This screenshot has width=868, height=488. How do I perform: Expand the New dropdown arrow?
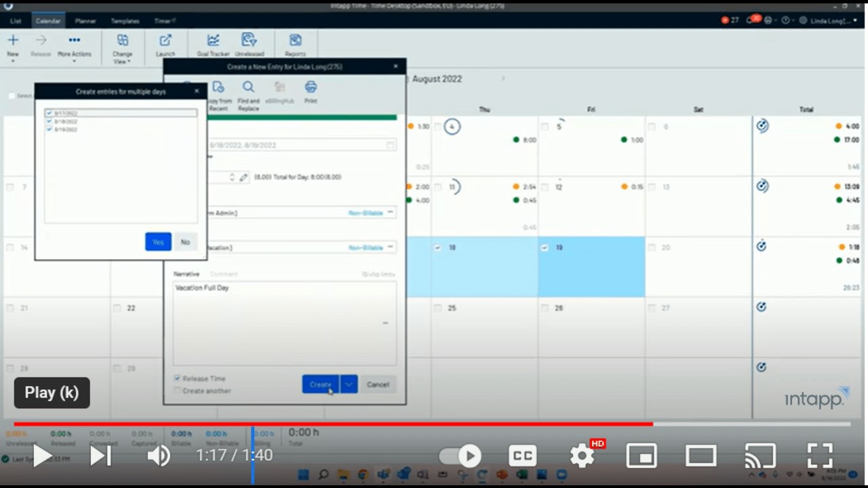13,62
